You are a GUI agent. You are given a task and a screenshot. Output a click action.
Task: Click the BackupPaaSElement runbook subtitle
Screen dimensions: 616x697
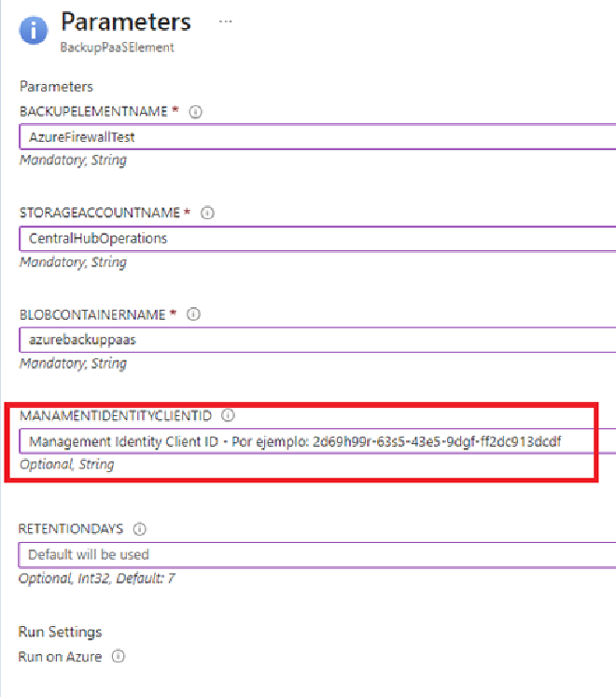pyautogui.click(x=117, y=47)
